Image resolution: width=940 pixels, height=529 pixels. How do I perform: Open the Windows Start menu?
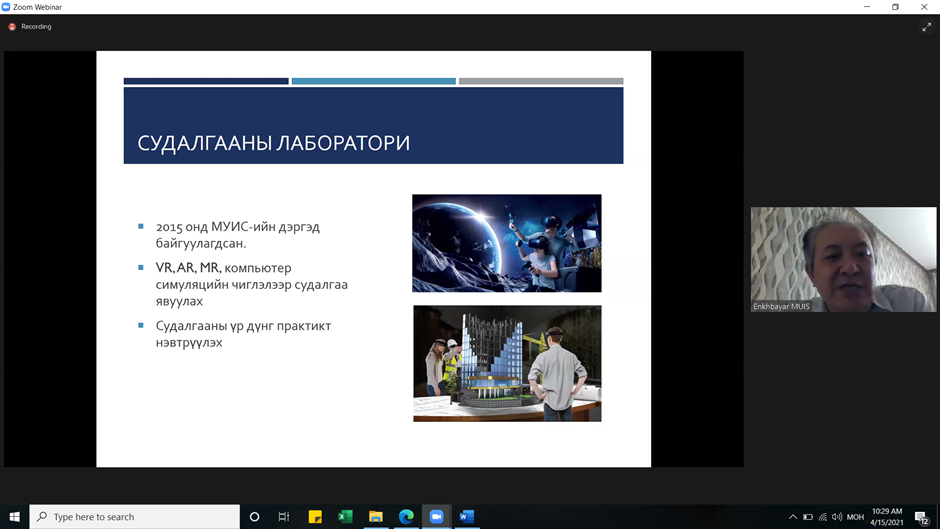(x=14, y=516)
